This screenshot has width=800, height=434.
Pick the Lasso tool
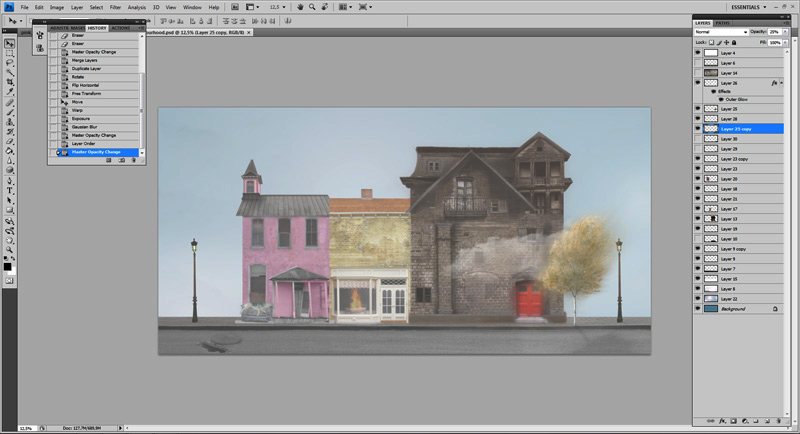pyautogui.click(x=10, y=63)
